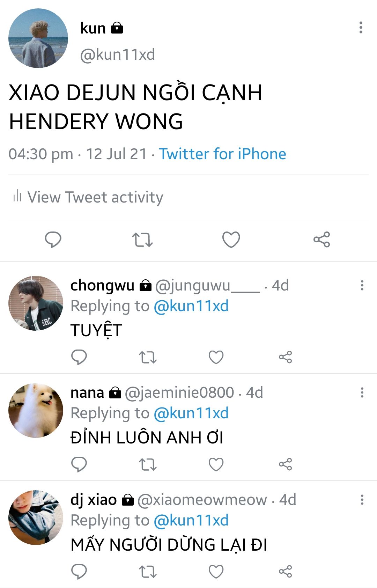Image resolution: width=377 pixels, height=588 pixels.
Task: Tap the Twitter for iPhone link
Action: 223,154
